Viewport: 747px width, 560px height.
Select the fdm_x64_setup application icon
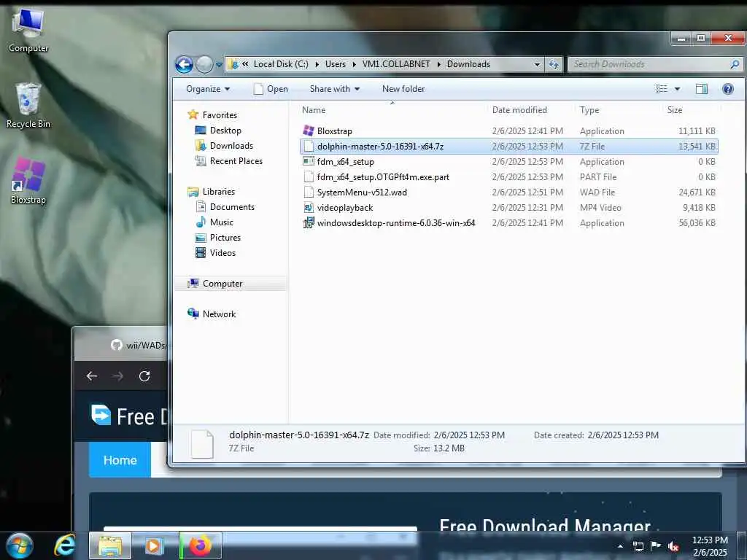[x=309, y=161]
